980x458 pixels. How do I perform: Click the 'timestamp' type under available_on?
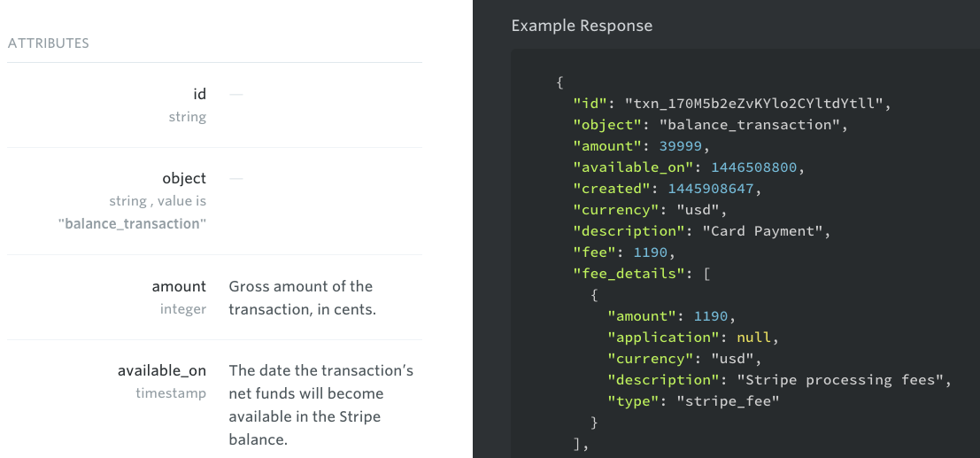171,393
